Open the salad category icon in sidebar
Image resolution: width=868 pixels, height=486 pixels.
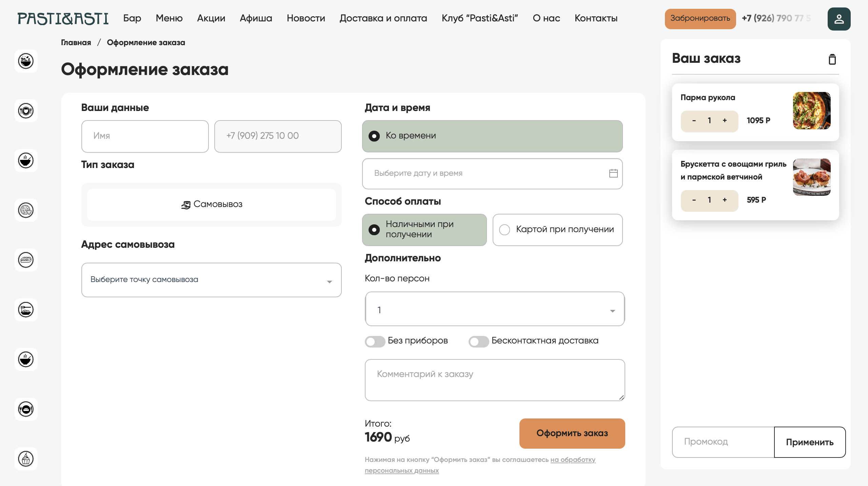coord(26,61)
